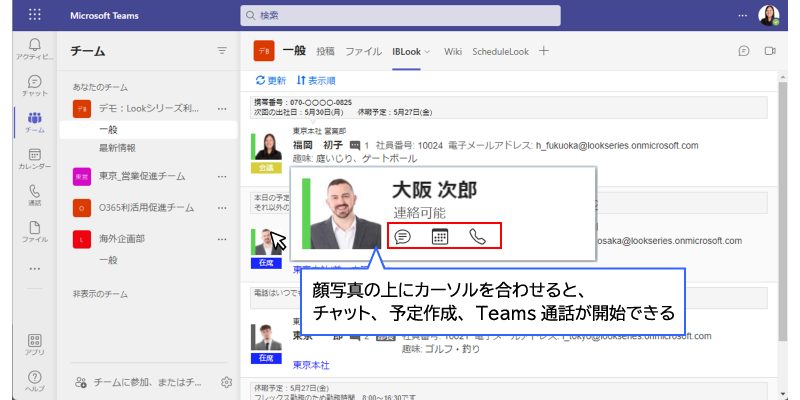This screenshot has width=800, height=400.
Task: Open the Calendar in left rail
Action: tap(34, 159)
